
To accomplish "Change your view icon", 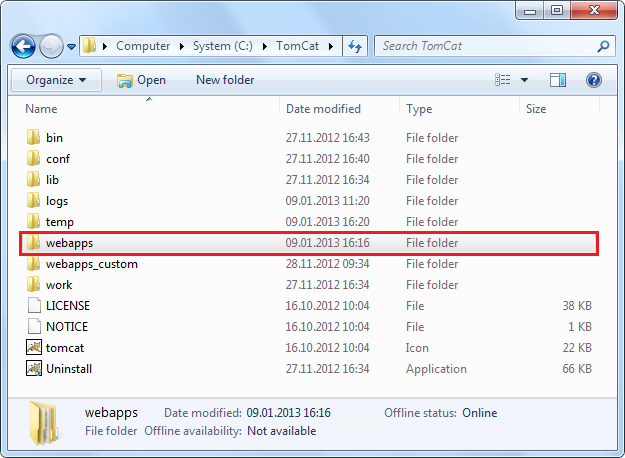I will pyautogui.click(x=503, y=80).
